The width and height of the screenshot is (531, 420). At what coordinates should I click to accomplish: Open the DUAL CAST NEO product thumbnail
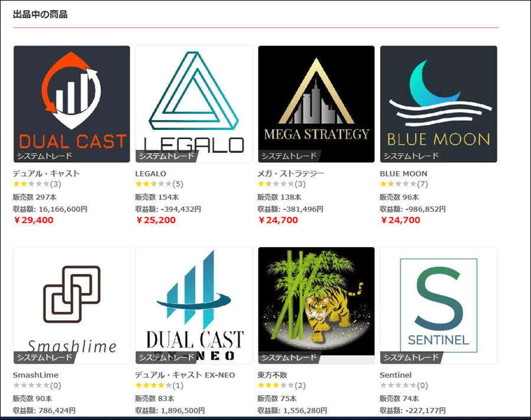tap(194, 306)
